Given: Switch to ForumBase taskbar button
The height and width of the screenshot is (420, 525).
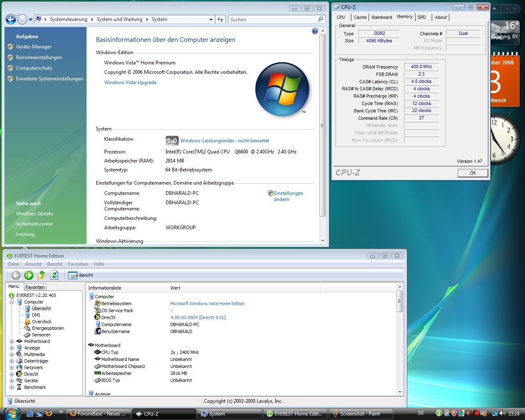Looking at the screenshot, I should tap(98, 414).
